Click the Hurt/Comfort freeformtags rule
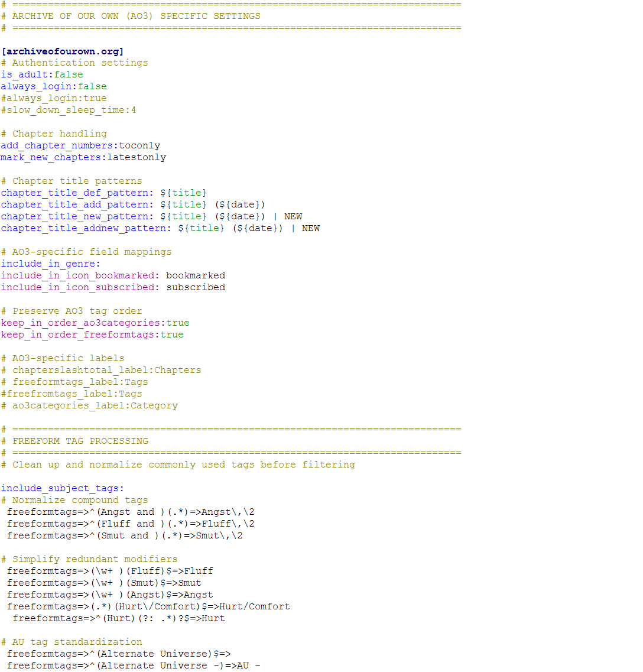 (x=148, y=606)
